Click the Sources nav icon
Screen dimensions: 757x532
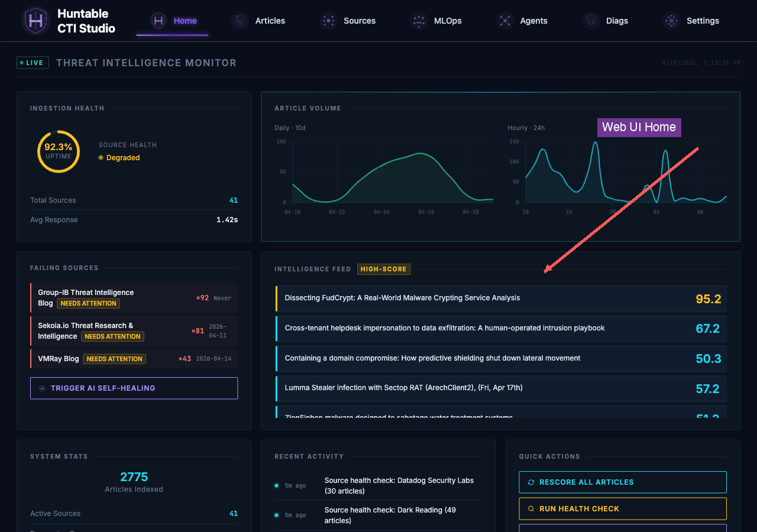328,21
